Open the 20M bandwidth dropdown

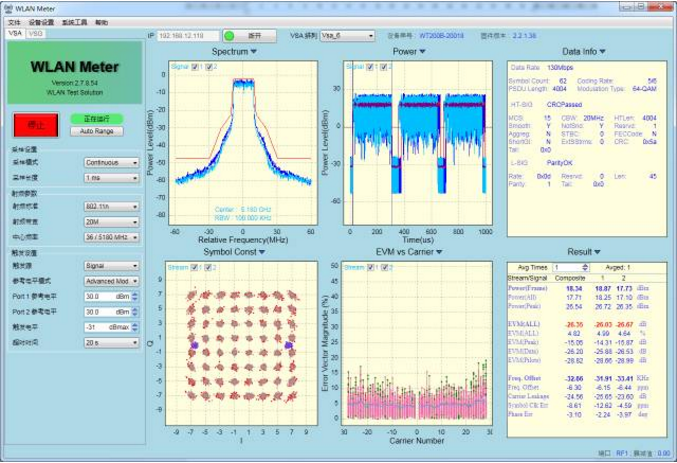click(111, 222)
